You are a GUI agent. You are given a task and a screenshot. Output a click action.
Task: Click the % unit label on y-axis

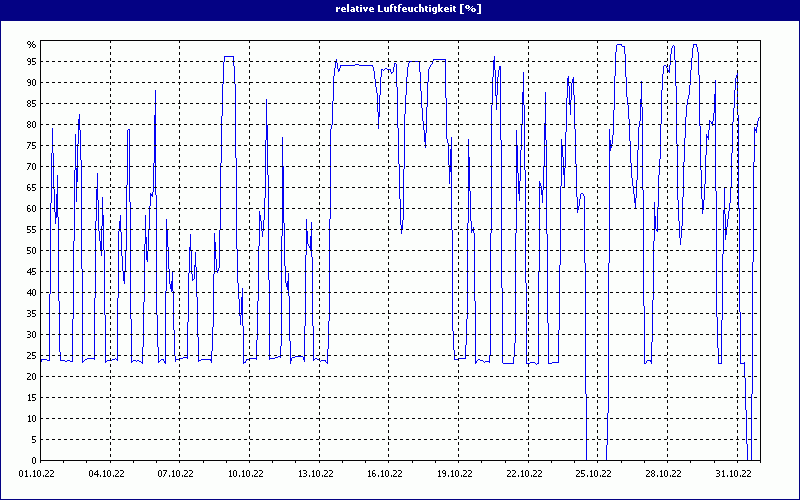(x=31, y=45)
